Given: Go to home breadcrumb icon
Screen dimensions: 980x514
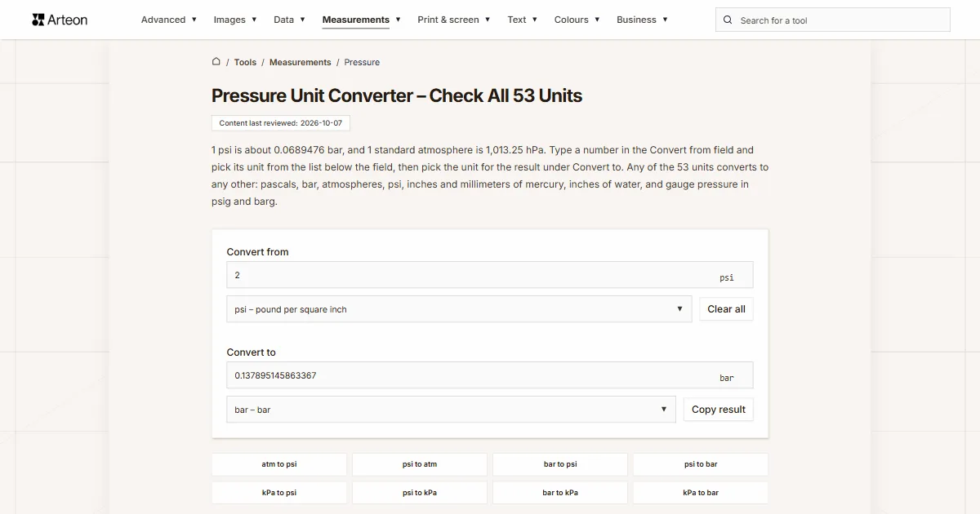Looking at the screenshot, I should [216, 62].
